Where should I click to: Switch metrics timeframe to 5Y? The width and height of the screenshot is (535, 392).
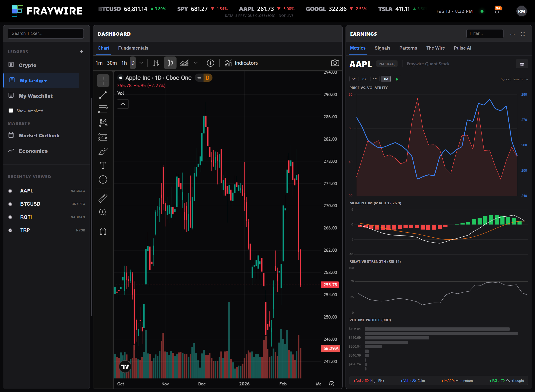(354, 79)
